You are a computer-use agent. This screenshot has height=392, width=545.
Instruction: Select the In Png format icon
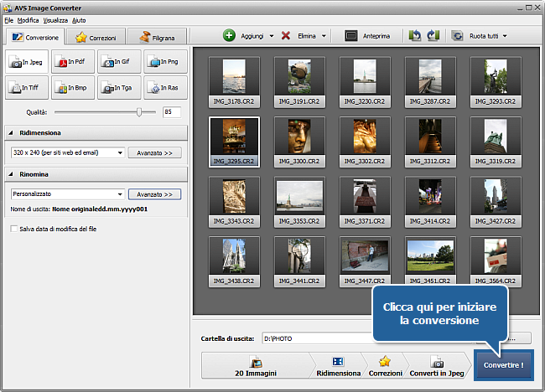tap(165, 61)
